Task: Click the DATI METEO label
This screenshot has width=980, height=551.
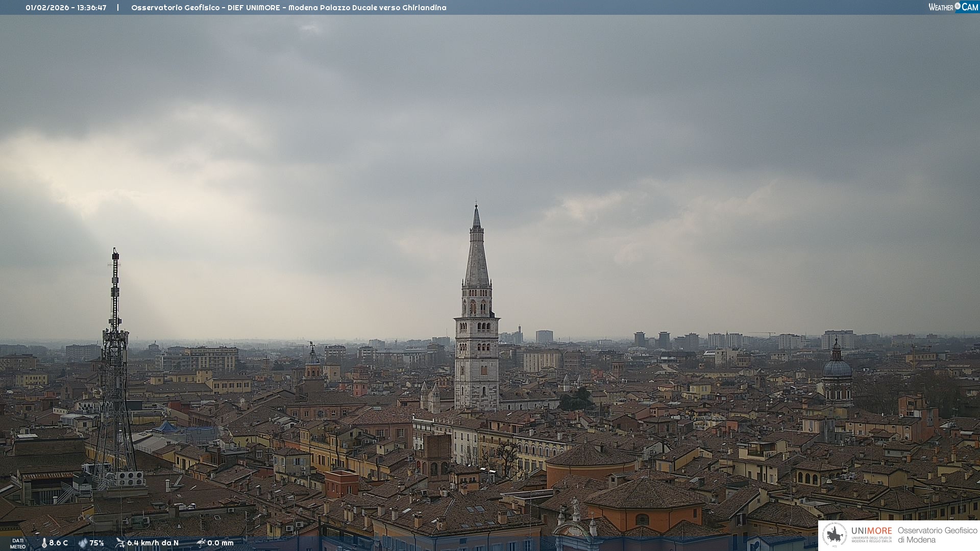Action: pyautogui.click(x=18, y=543)
